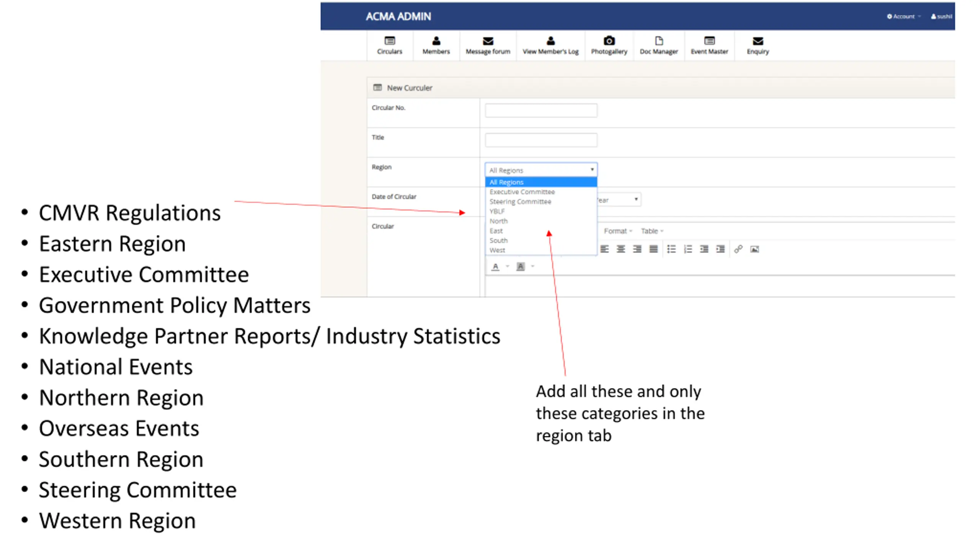Open the Enquiry section
The width and height of the screenshot is (980, 551).
(758, 46)
